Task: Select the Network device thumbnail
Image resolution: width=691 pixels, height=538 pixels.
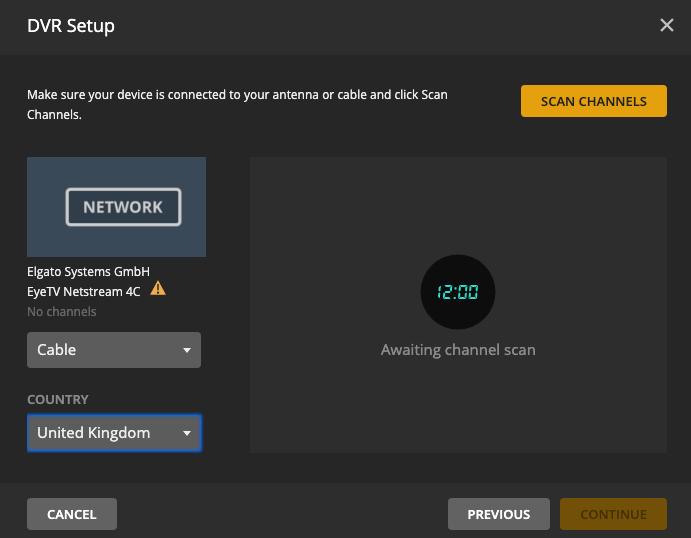Action: point(116,207)
